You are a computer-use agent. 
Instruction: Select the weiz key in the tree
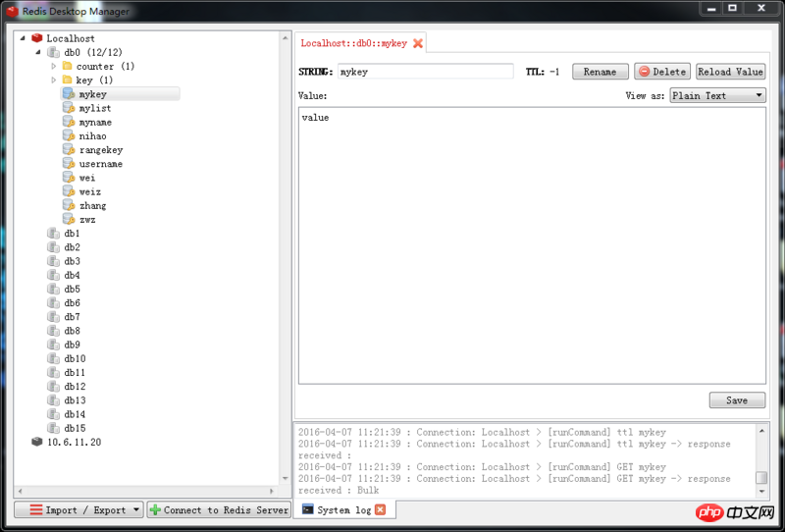pyautogui.click(x=90, y=191)
